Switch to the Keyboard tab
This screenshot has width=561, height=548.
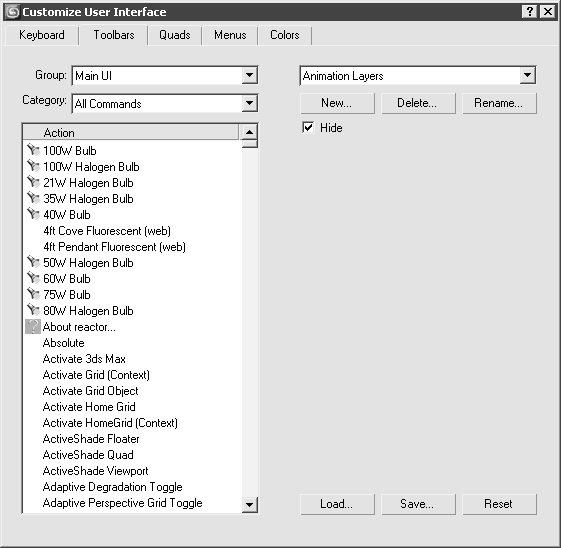42,35
